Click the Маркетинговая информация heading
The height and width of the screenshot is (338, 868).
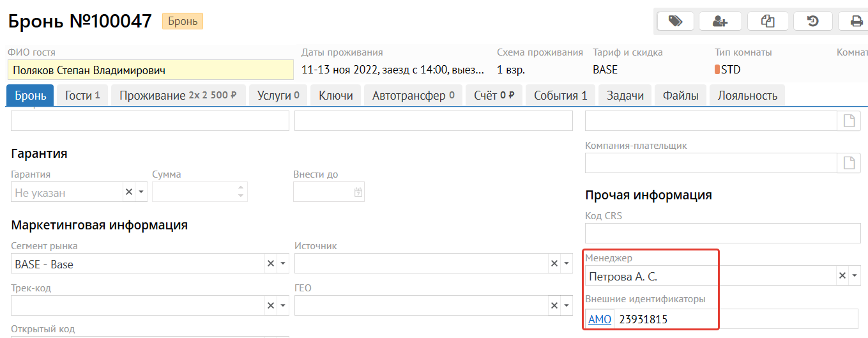pyautogui.click(x=99, y=225)
